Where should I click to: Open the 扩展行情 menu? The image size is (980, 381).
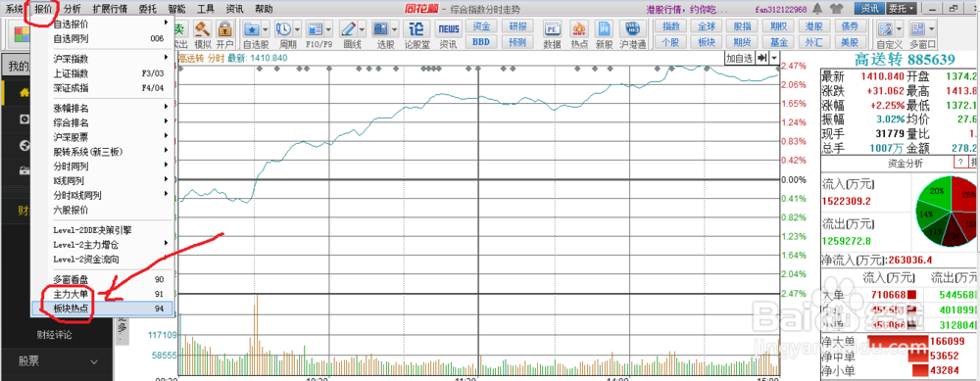[x=110, y=9]
